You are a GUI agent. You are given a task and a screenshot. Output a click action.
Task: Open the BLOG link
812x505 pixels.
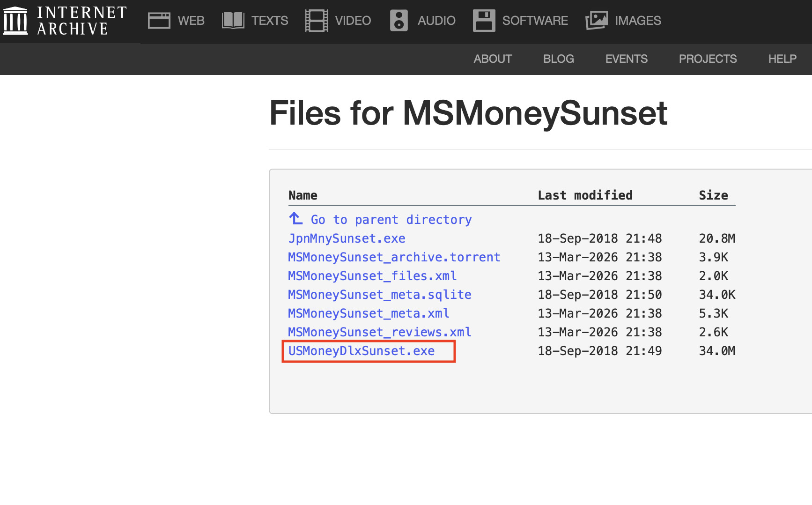(x=559, y=59)
